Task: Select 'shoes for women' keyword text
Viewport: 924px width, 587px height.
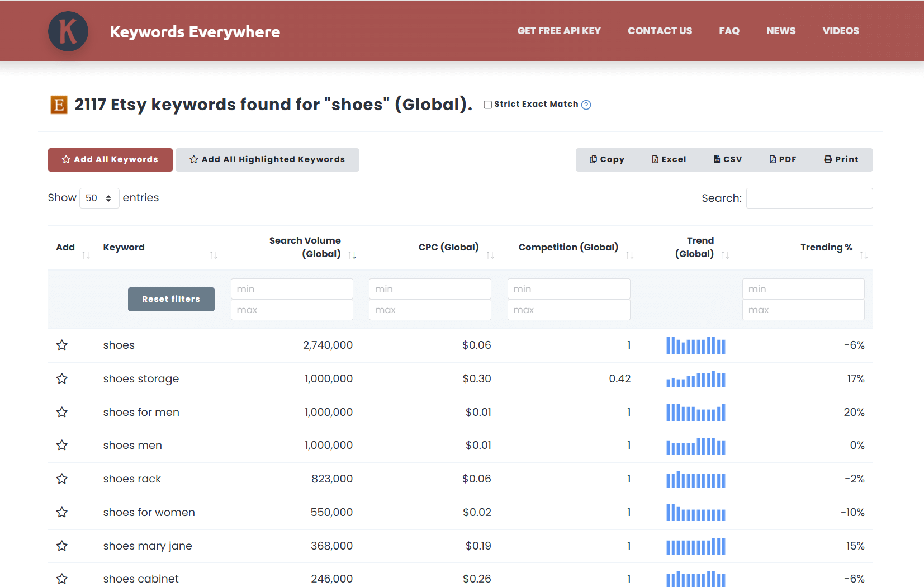Action: pyautogui.click(x=149, y=512)
